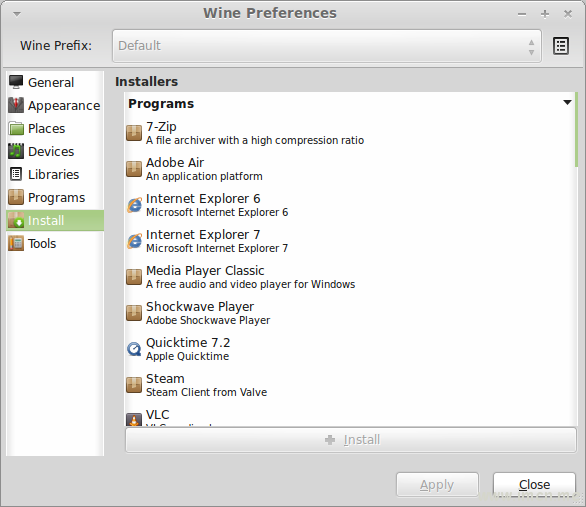Switch to the Appearance tab

(x=55, y=105)
